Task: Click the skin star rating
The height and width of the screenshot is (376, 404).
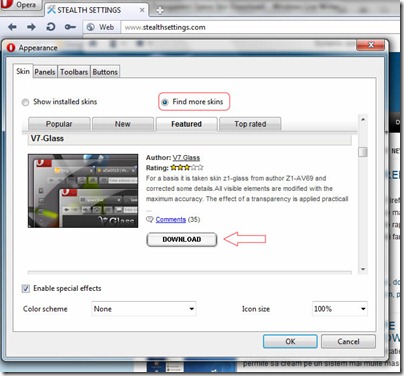Action: 187,167
